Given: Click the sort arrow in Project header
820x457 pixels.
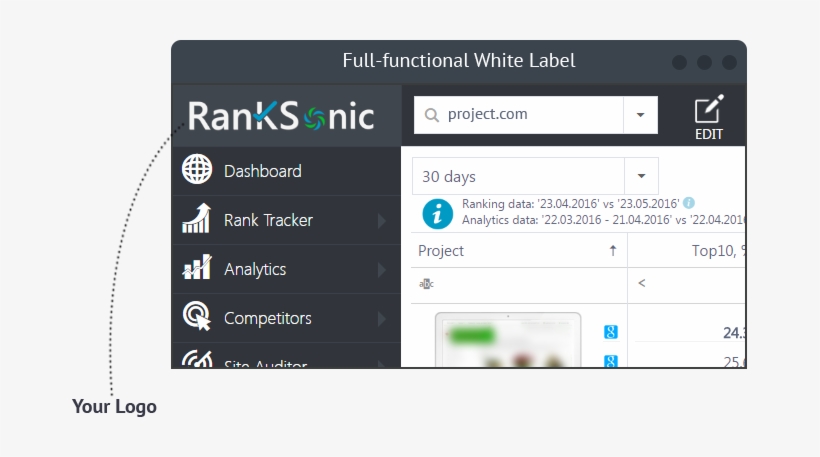Looking at the screenshot, I should [x=613, y=251].
